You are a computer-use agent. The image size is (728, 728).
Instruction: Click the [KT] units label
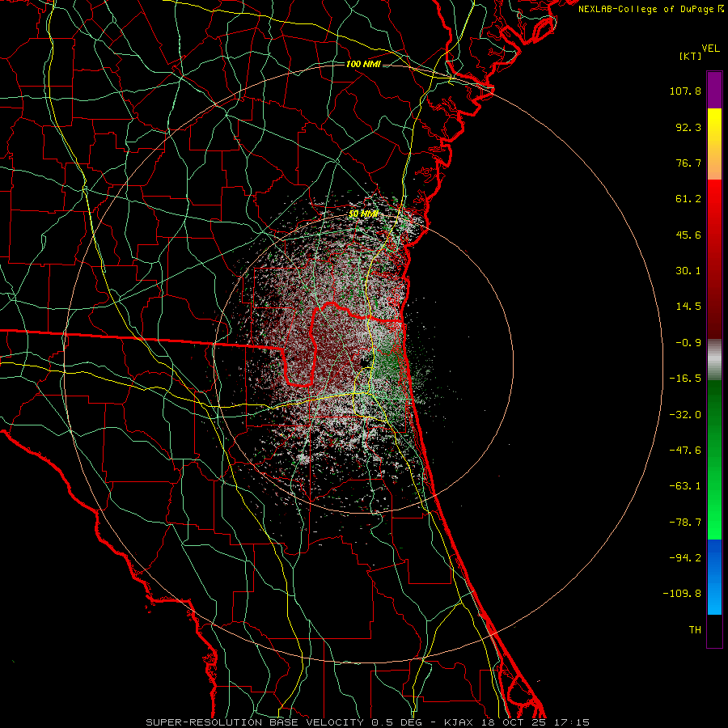[x=691, y=56]
